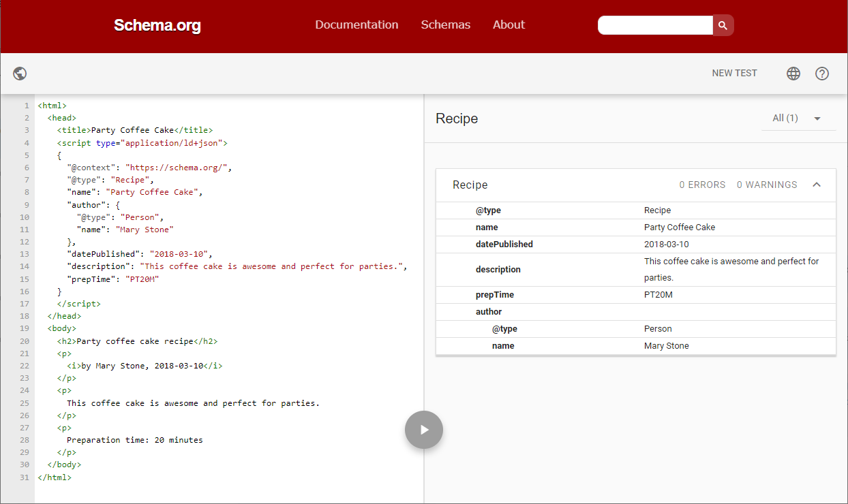Open the help question mark icon

[x=821, y=74]
